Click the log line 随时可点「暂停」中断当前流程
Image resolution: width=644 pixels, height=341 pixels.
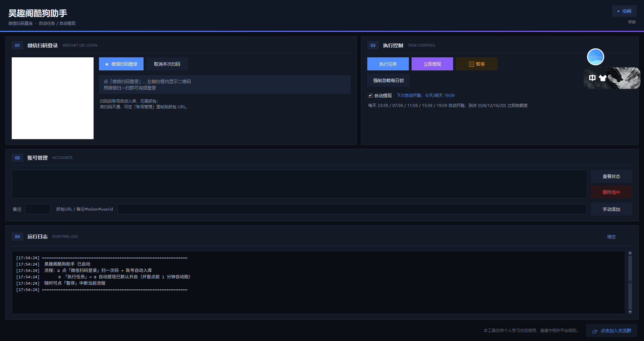point(75,283)
